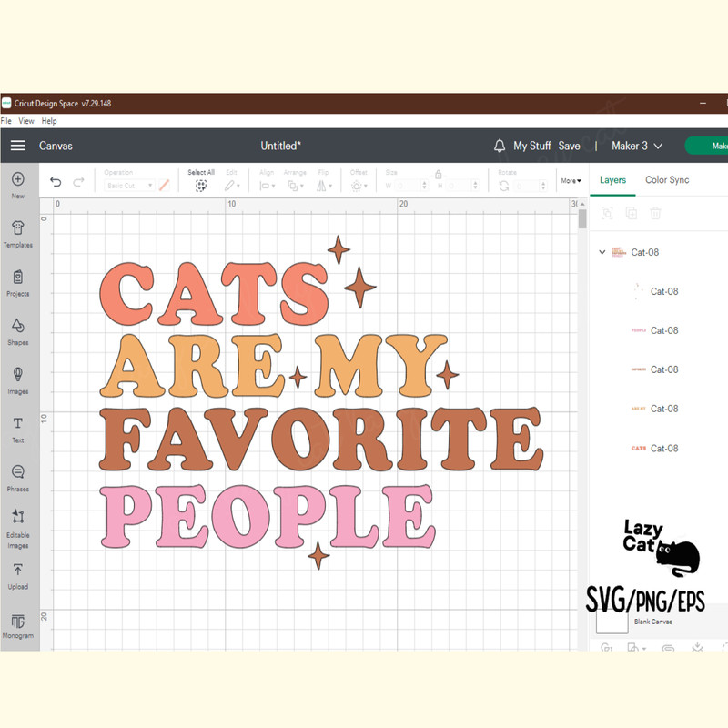Open the hamburger menu beside Canvas
Viewport: 728px width, 728px height.
coord(18,146)
